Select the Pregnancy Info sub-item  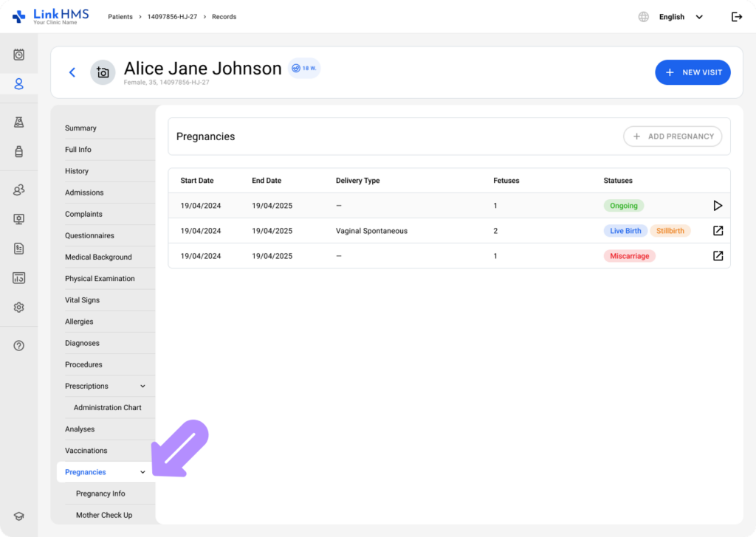100,493
